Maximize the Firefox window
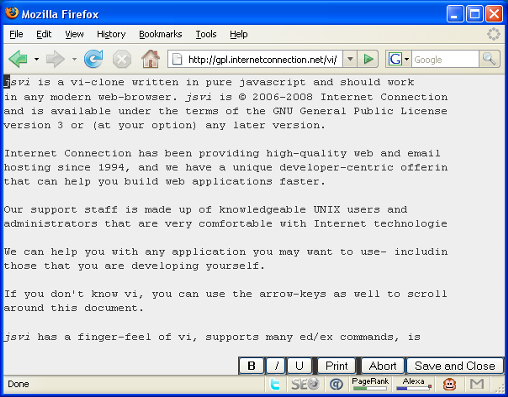Viewport: 508px width, 397px height. pos(475,14)
